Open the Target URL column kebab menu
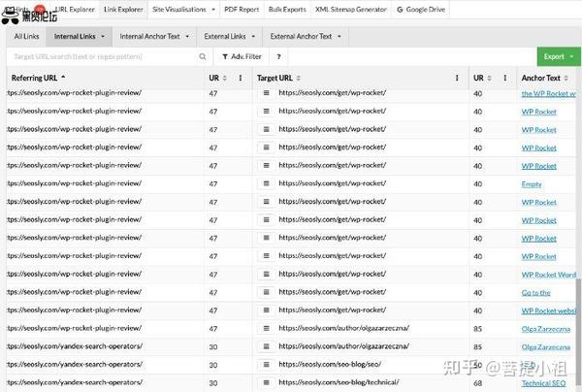 click(x=457, y=78)
